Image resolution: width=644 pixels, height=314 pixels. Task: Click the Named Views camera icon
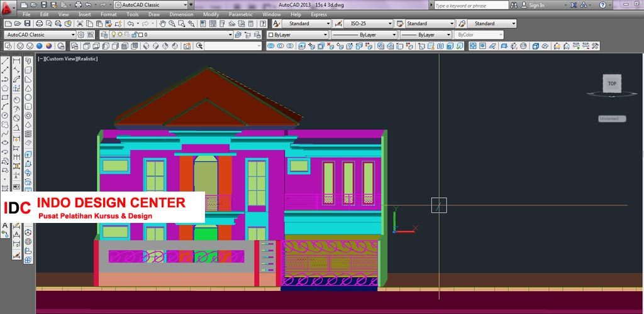tap(187, 46)
